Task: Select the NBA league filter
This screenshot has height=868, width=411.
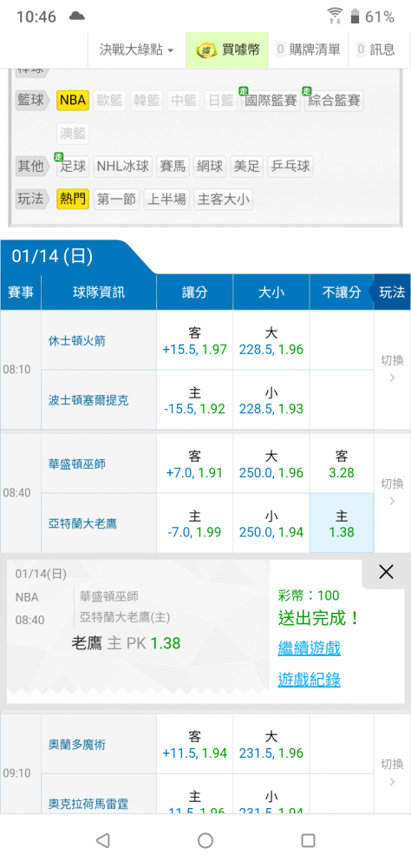Action: click(73, 100)
